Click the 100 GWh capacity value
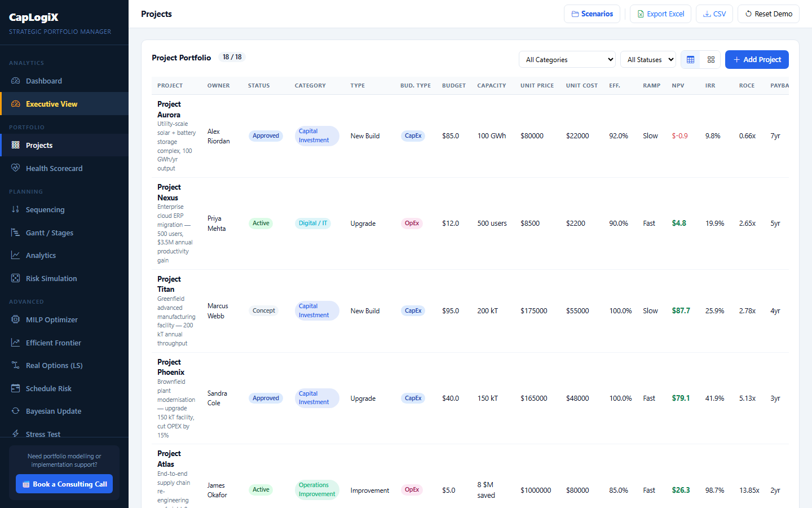The height and width of the screenshot is (508, 812). (x=492, y=136)
